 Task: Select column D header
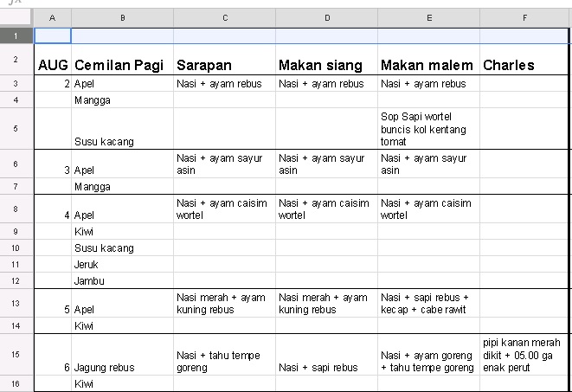pos(327,18)
